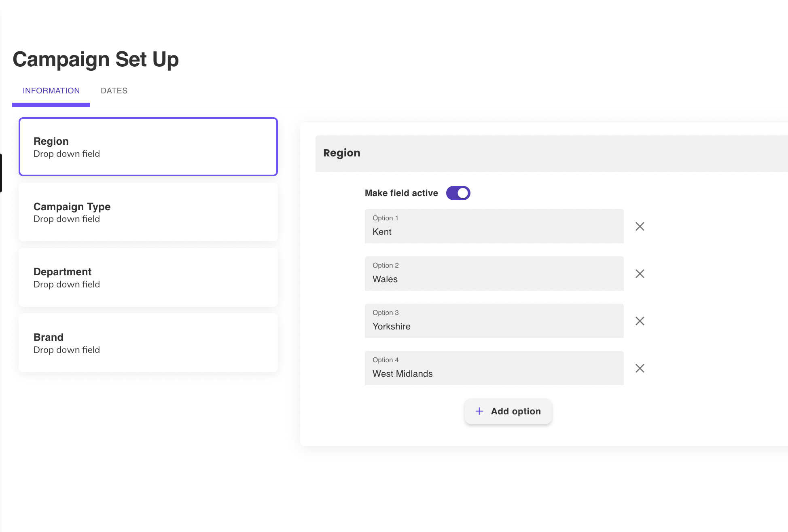Switch to the DATES tab

[x=114, y=91]
